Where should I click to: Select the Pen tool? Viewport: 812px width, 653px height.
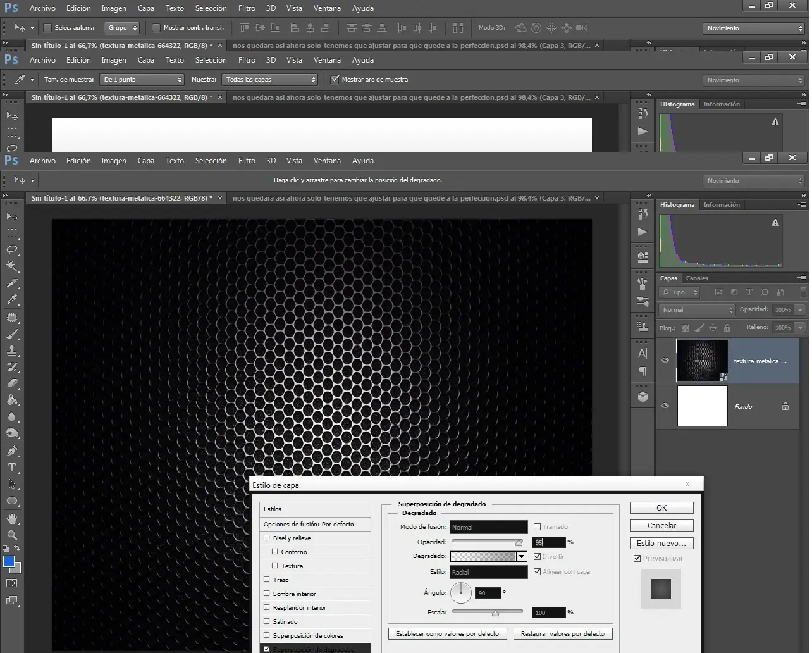[12, 451]
